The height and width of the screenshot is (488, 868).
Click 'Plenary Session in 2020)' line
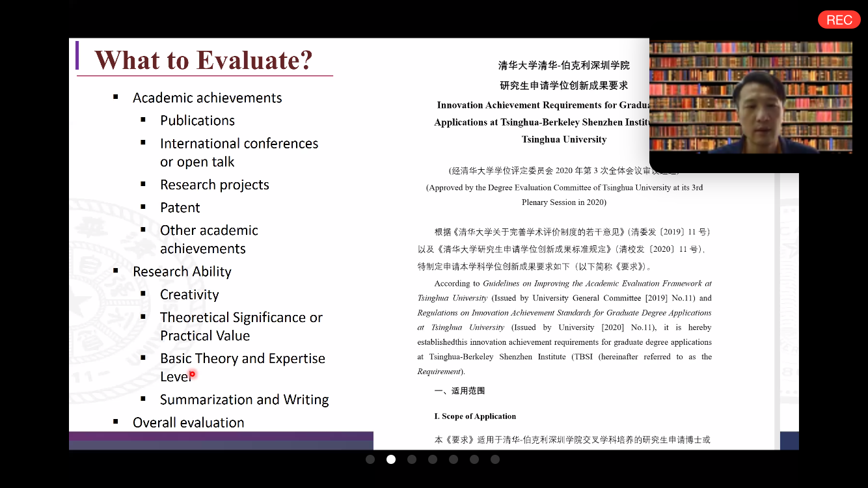(x=564, y=202)
